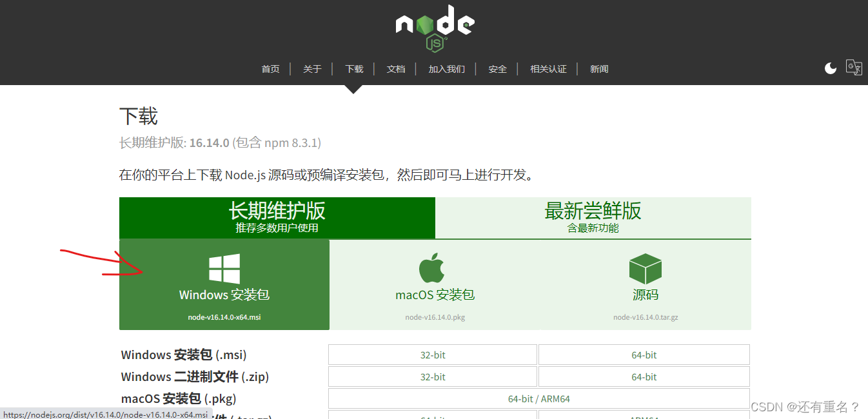Image resolution: width=868 pixels, height=419 pixels.
Task: Click 64-bit / ARM64 for macOS 安装包
Action: [539, 398]
